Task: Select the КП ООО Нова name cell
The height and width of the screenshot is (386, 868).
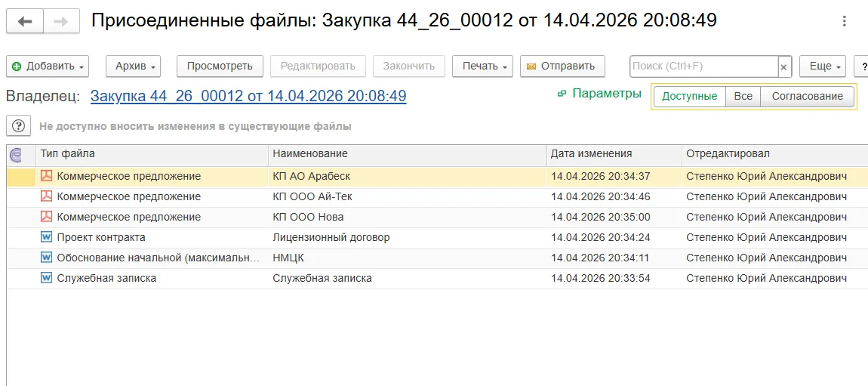Action: (x=408, y=218)
